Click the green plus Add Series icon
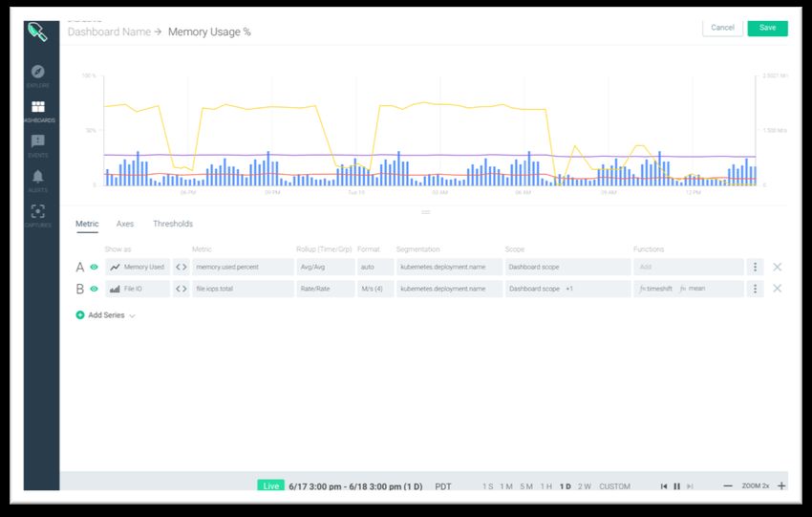The width and height of the screenshot is (812, 517). 80,315
